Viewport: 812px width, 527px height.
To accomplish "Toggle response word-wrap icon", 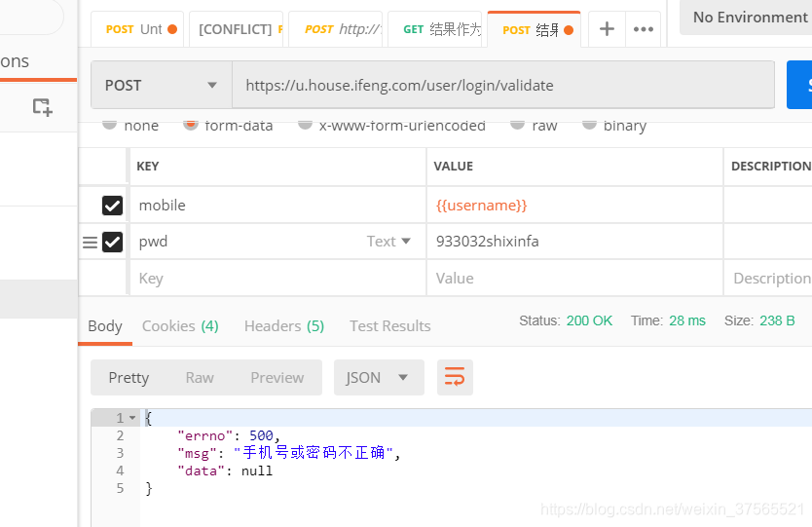I will [x=455, y=377].
